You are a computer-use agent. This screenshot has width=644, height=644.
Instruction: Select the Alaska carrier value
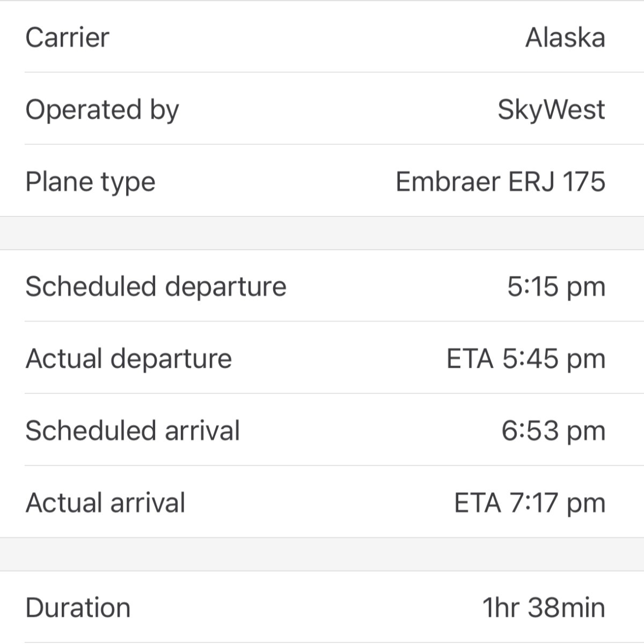(x=565, y=38)
